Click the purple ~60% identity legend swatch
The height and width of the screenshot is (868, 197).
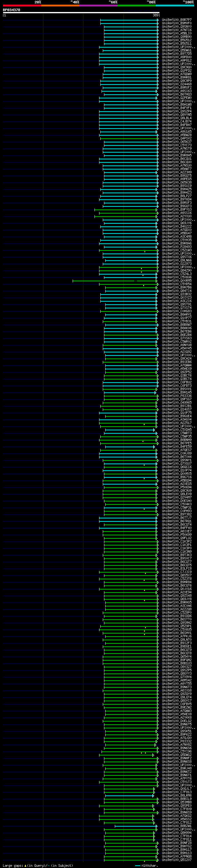pyautogui.click(x=99, y=6)
